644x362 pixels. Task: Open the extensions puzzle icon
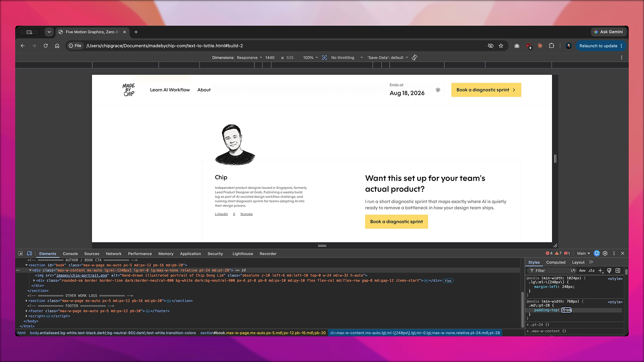(552, 45)
